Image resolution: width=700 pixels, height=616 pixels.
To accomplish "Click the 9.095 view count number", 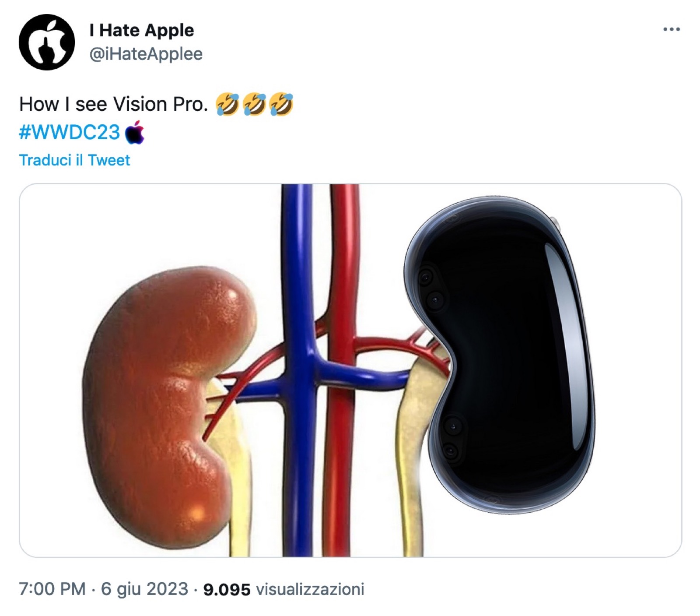I will pyautogui.click(x=227, y=590).
